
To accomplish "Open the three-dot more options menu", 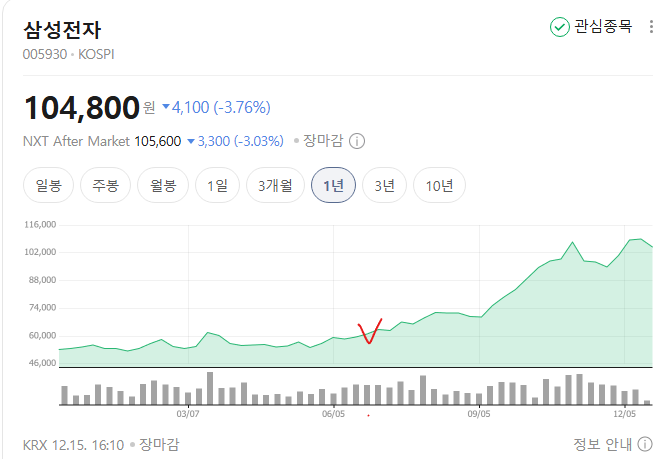I will click(652, 27).
